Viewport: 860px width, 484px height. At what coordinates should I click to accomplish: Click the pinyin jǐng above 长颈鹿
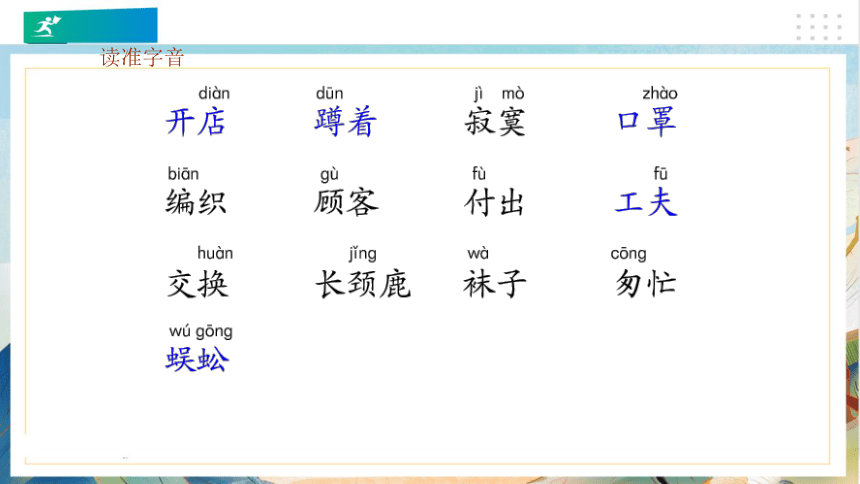click(x=363, y=255)
